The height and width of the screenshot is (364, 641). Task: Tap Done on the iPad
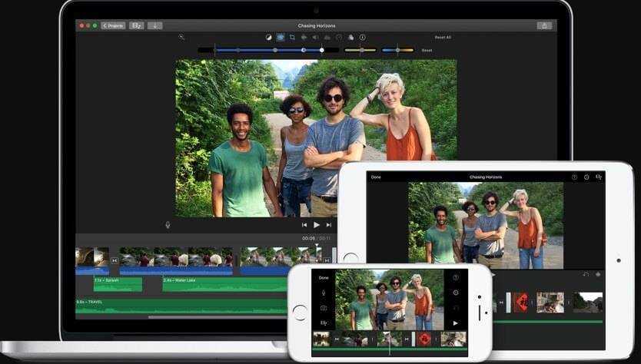click(376, 177)
